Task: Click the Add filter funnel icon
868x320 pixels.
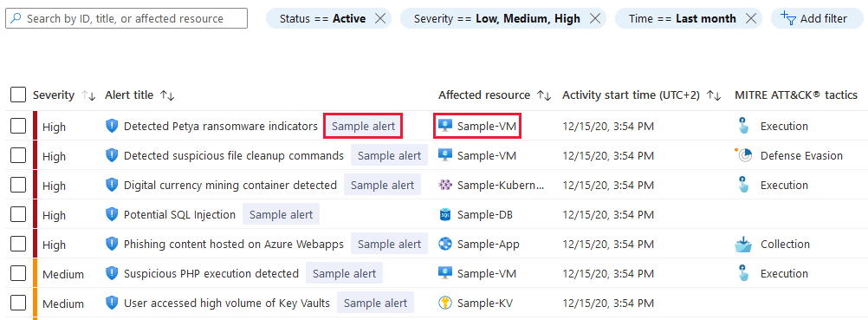Action: 788,17
